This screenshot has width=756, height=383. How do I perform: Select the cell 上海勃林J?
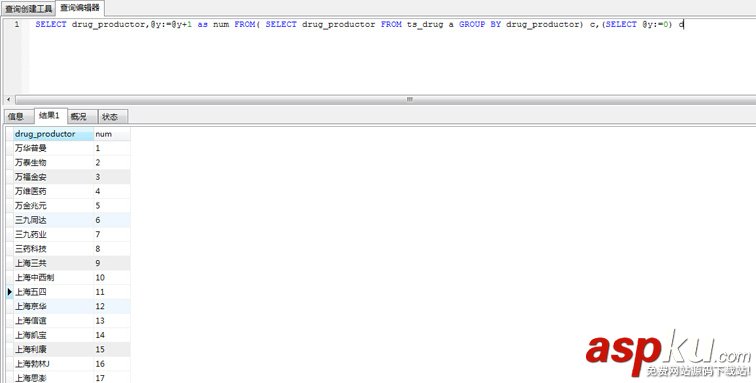[x=54, y=363]
